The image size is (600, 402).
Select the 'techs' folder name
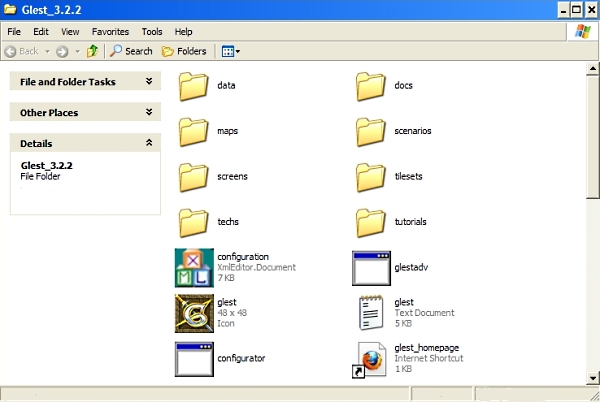(x=228, y=222)
